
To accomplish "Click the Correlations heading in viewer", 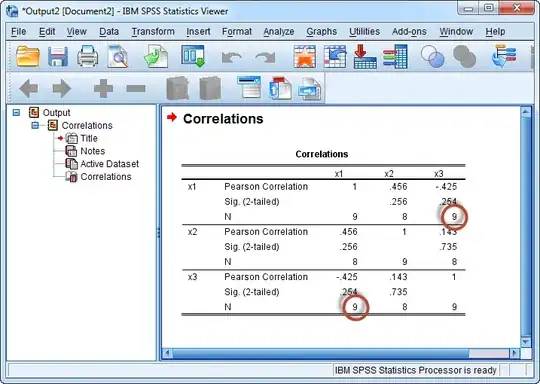I will (223, 119).
